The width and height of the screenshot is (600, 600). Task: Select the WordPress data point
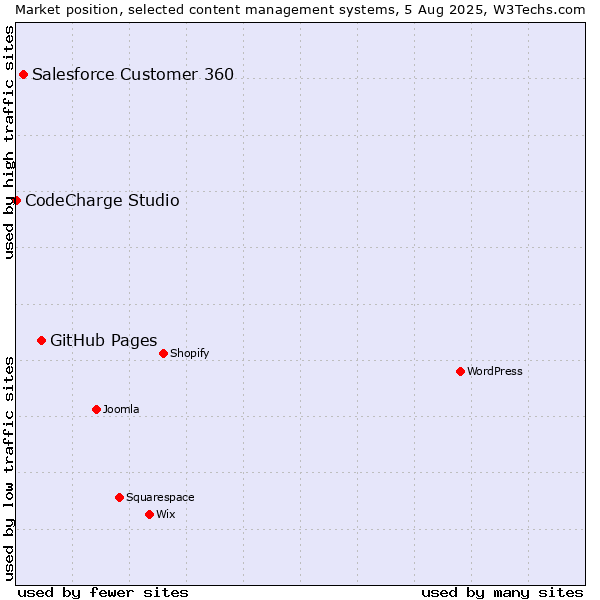coord(460,372)
